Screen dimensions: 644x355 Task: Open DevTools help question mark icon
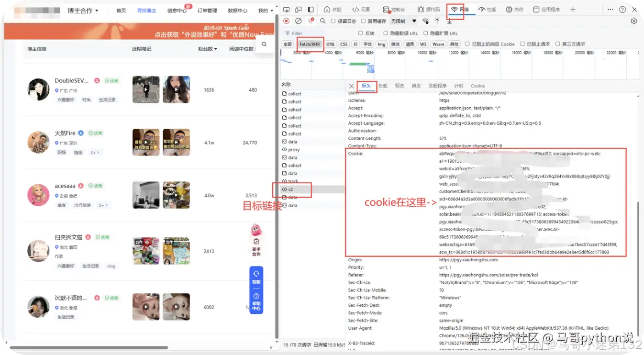622,10
